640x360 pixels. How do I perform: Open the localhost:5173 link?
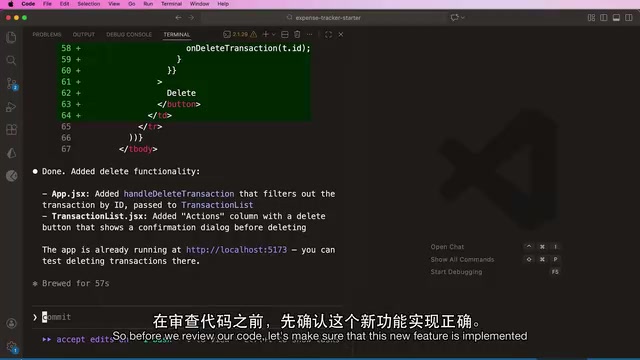[x=236, y=250]
